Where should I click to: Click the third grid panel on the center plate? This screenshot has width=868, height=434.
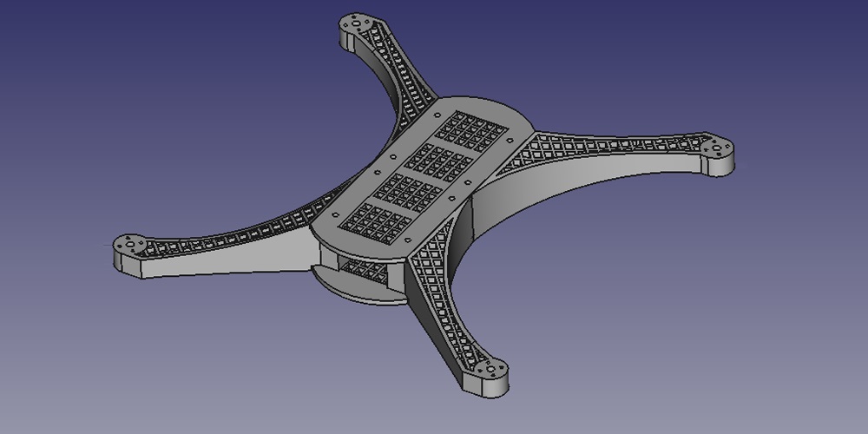coord(408,189)
